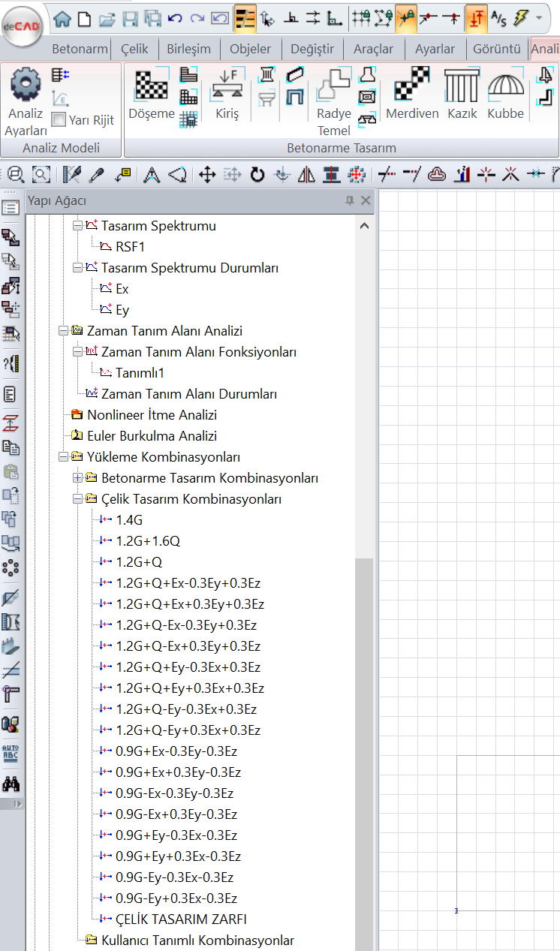Toggle the first highlighted orange mode button in top toolbar
The image size is (560, 951).
point(245,17)
